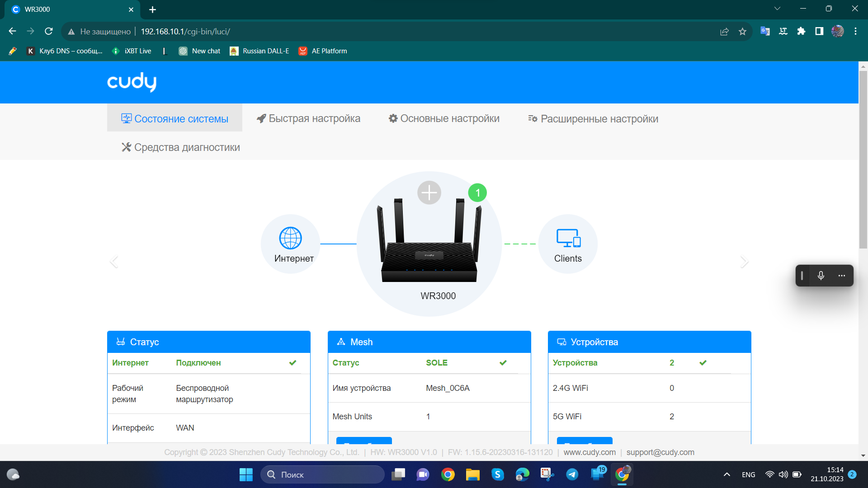
Task: Click the browser back arrow
Action: 13,31
